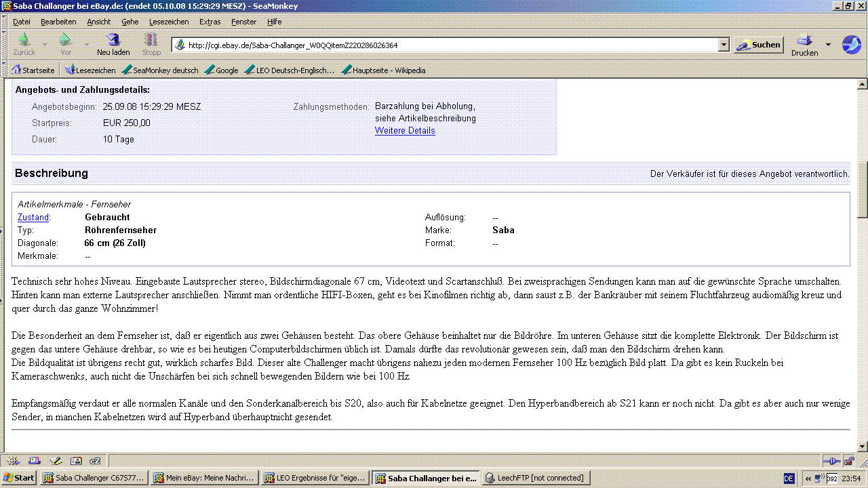The height and width of the screenshot is (488, 868).
Task: Open the Lesezeichen menu in menu bar
Action: pyautogui.click(x=169, y=22)
